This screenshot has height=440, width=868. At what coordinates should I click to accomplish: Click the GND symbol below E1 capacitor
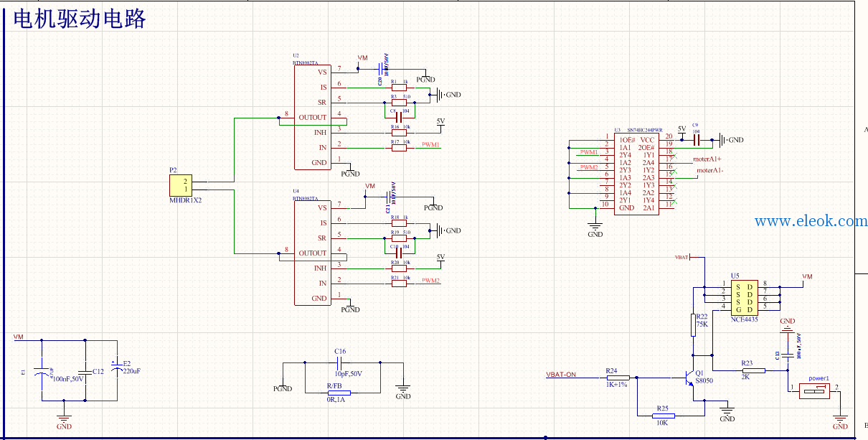(64, 422)
